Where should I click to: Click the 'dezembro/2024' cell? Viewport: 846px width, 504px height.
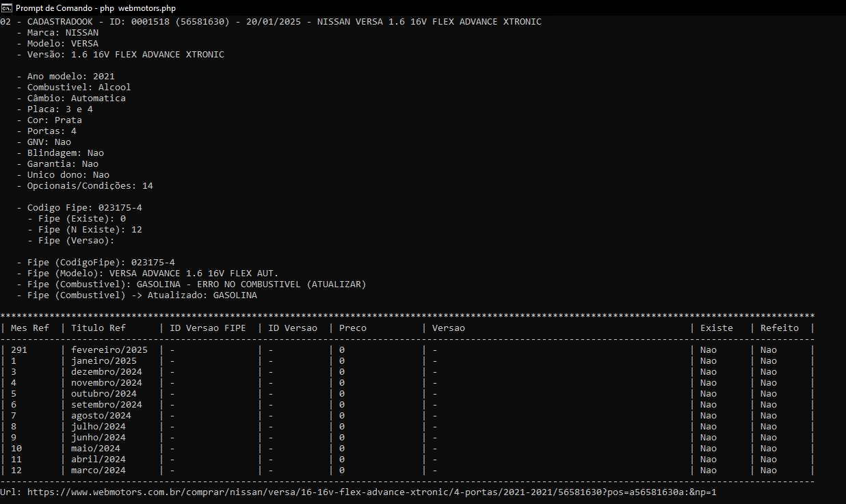(x=107, y=372)
